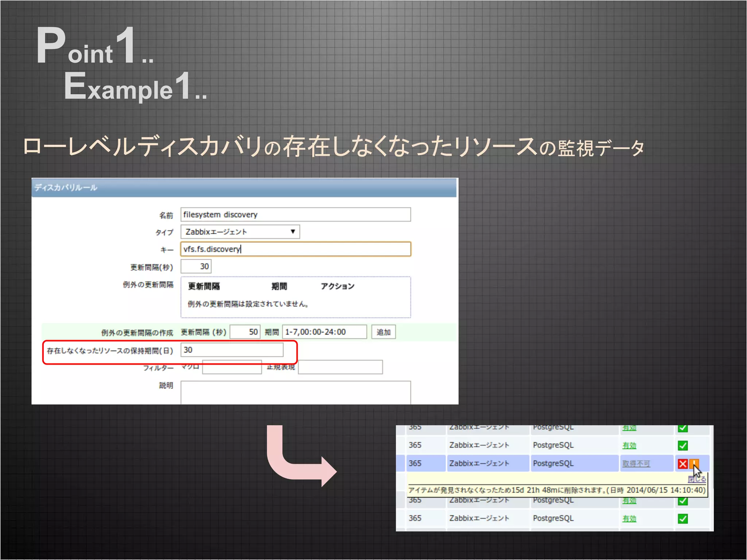Open the タイプ dropdown showing Zabbixエージェント
Image resolution: width=747 pixels, height=560 pixels.
click(240, 232)
